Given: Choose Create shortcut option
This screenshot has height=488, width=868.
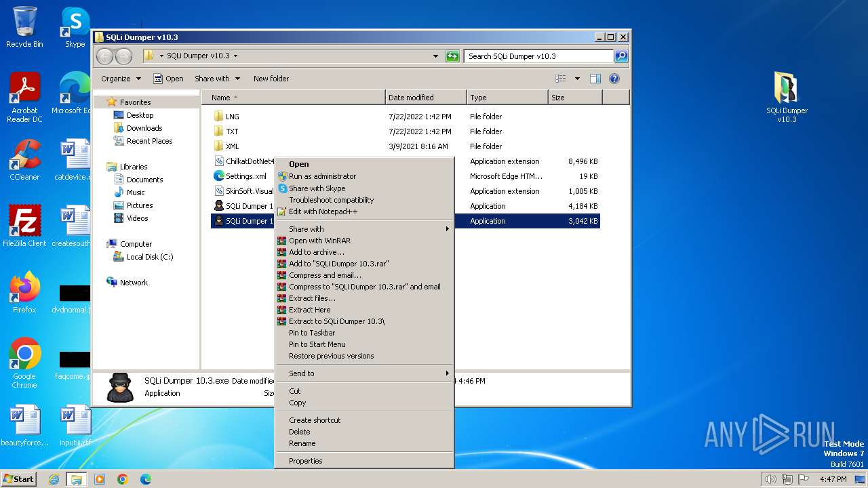Looking at the screenshot, I should pyautogui.click(x=364, y=420).
